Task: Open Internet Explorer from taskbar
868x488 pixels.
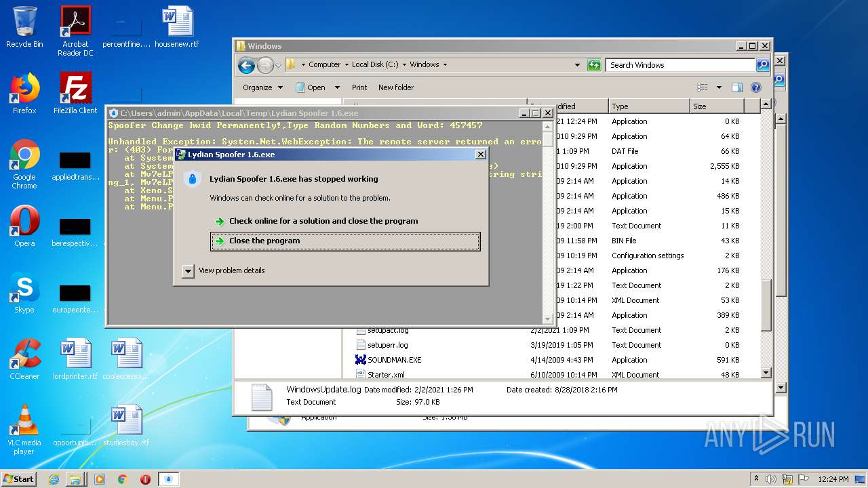Action: 54,479
